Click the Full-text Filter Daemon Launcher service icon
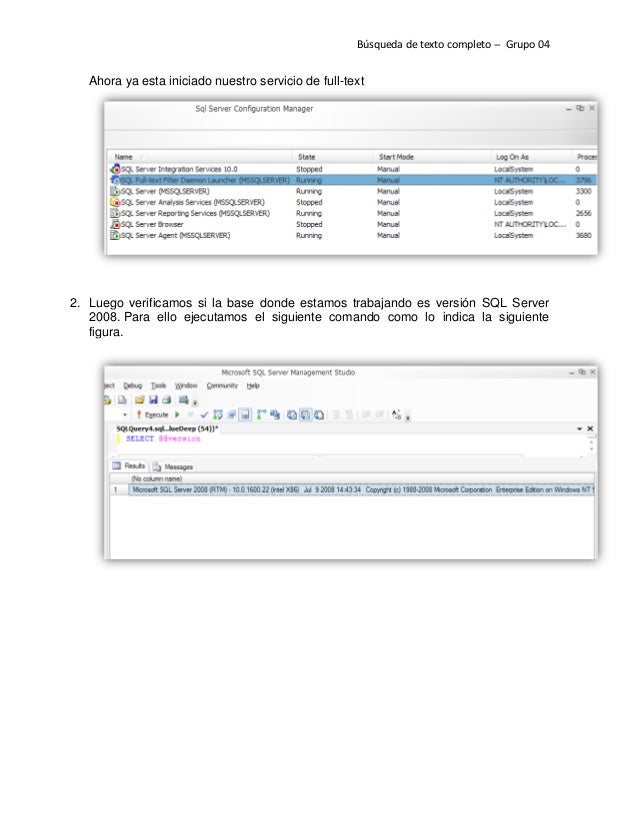Screen dimensions: 638x826 115,180
